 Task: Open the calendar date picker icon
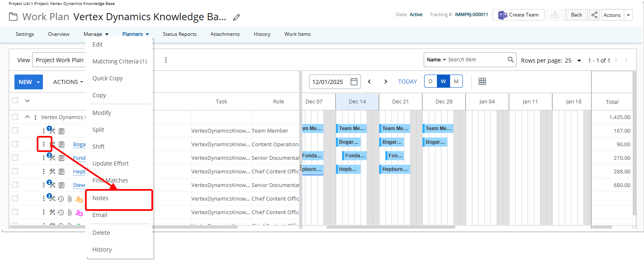(x=354, y=82)
